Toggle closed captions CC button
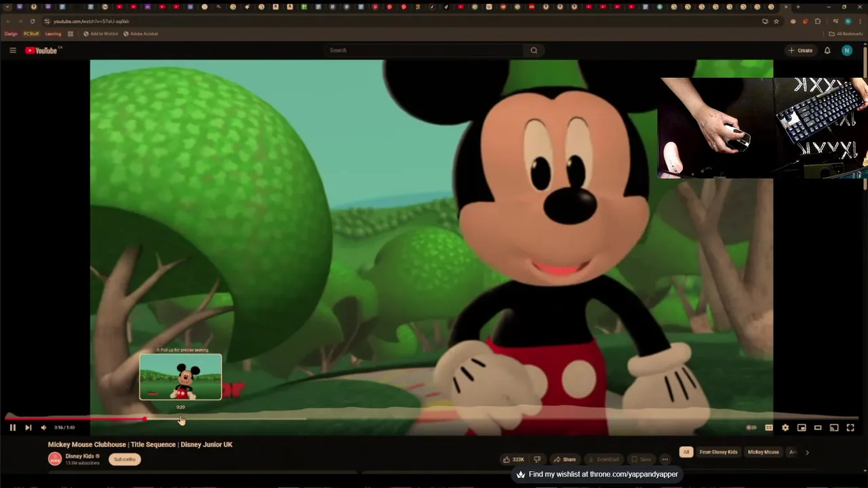 click(x=769, y=428)
